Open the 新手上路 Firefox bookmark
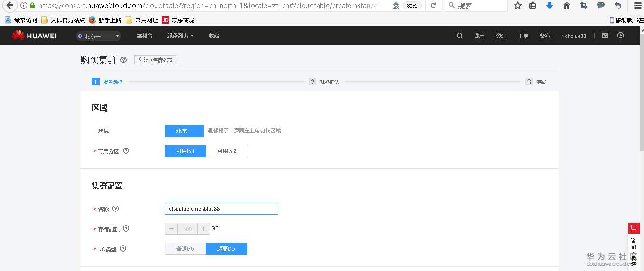The height and width of the screenshot is (271, 644). pyautogui.click(x=105, y=20)
